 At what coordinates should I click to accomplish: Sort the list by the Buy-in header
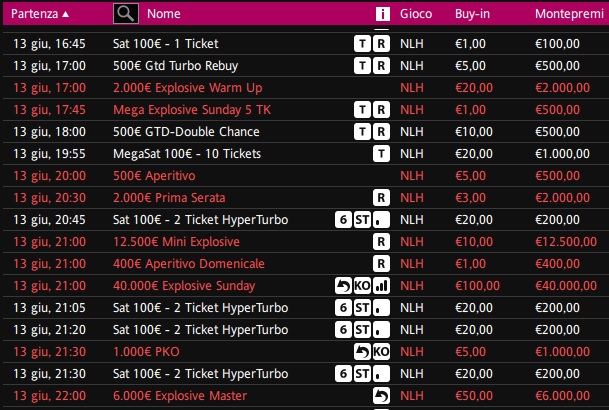click(x=472, y=14)
